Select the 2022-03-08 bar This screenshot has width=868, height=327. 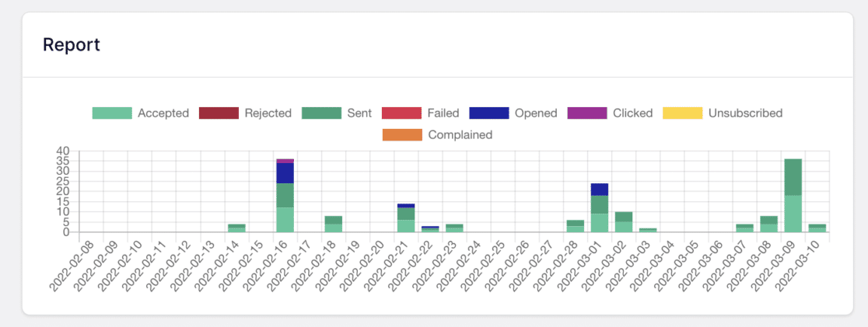pos(769,224)
